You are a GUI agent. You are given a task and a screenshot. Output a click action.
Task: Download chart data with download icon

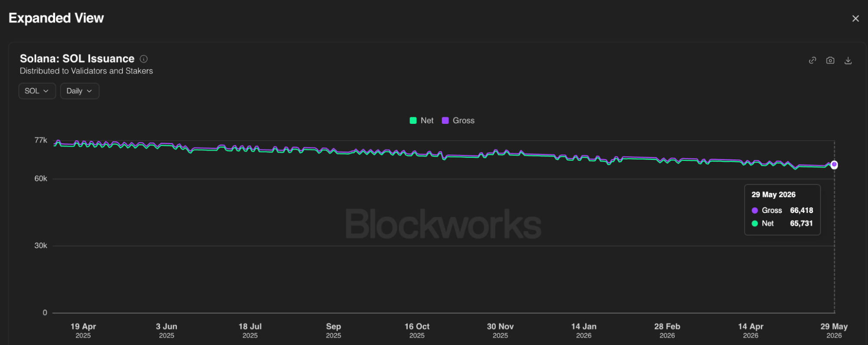pos(848,60)
